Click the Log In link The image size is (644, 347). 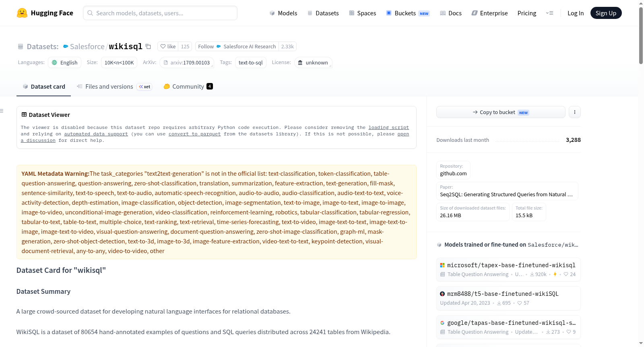coord(576,13)
